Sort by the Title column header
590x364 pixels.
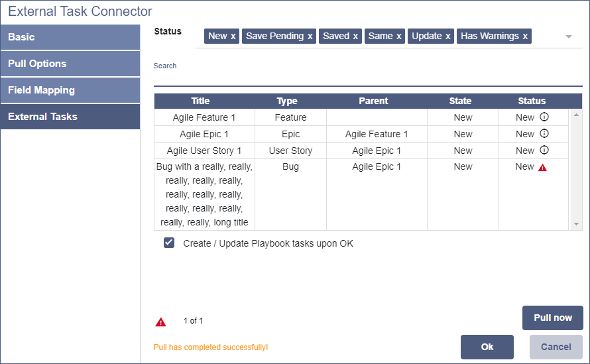[x=200, y=101]
